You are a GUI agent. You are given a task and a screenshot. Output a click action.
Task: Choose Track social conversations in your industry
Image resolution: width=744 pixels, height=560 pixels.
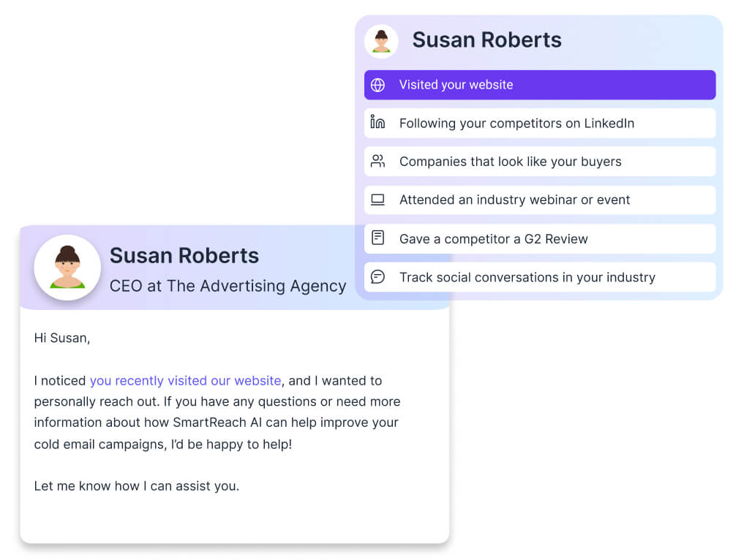pyautogui.click(x=539, y=277)
